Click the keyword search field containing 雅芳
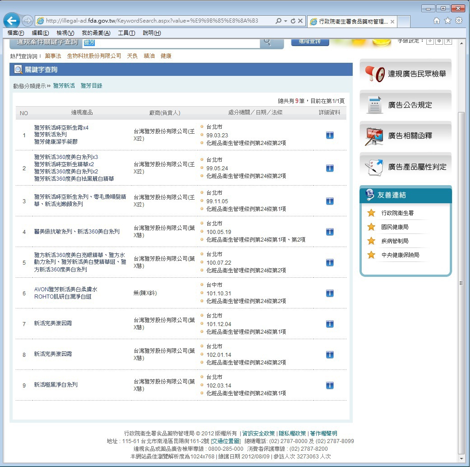476x467 pixels. point(171,43)
